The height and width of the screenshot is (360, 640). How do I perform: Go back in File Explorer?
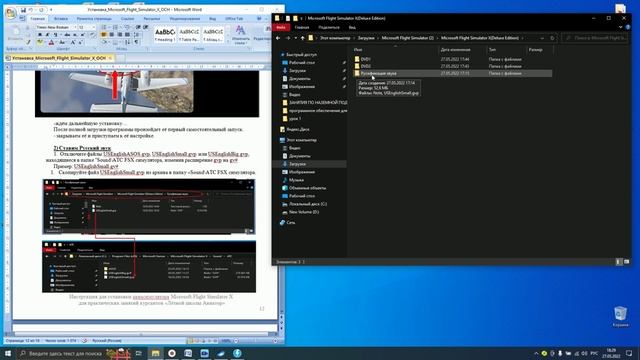[278, 38]
